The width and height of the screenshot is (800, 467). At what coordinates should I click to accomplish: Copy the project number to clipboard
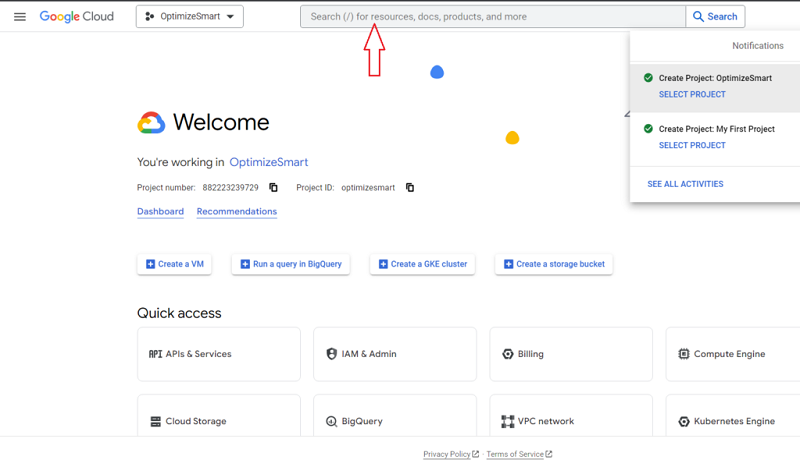(273, 187)
